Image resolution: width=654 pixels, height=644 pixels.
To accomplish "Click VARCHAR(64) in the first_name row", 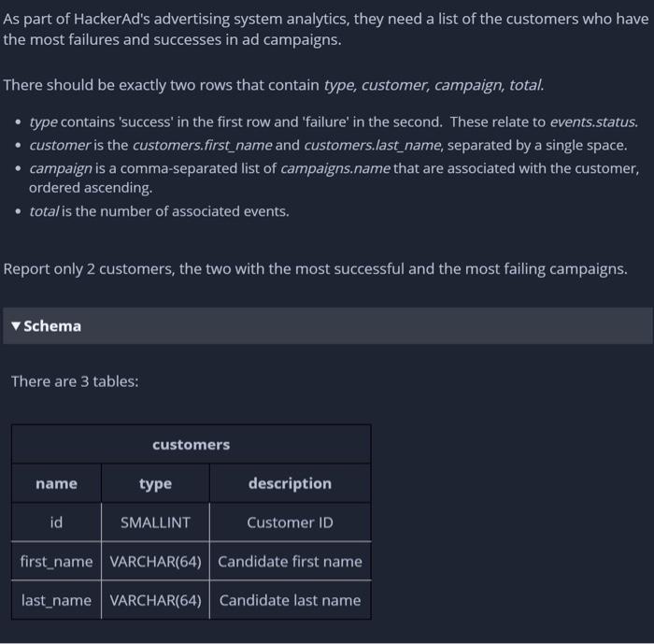I will click(155, 562).
